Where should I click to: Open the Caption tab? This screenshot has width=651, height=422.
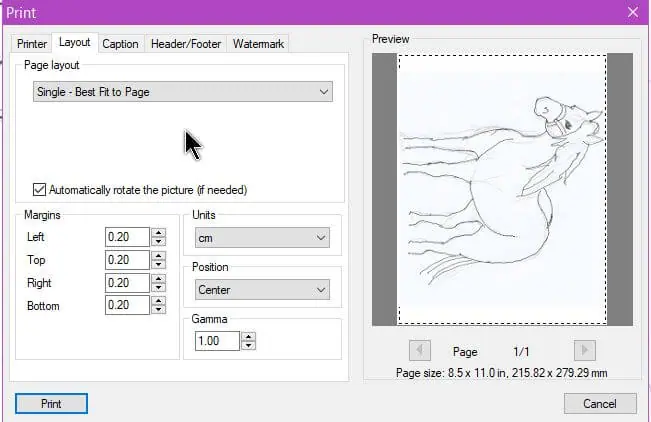tap(120, 44)
